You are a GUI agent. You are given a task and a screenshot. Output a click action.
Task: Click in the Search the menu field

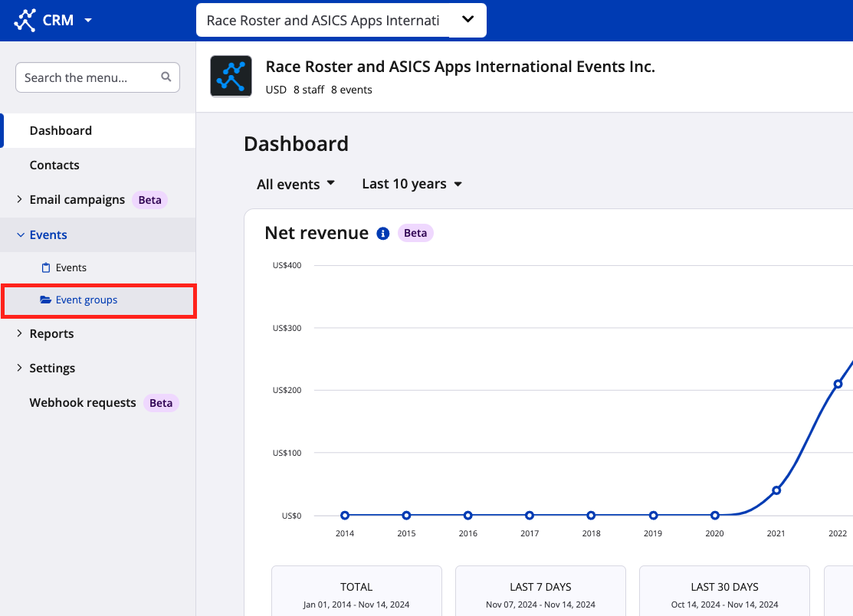(x=88, y=77)
